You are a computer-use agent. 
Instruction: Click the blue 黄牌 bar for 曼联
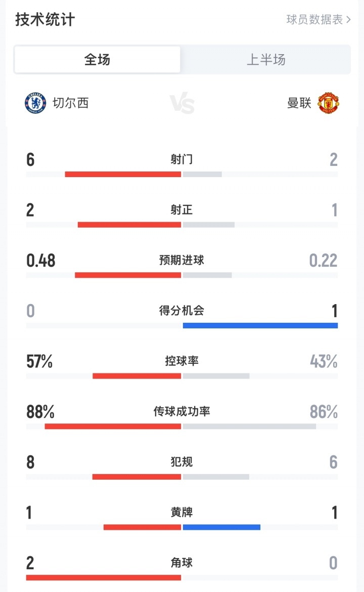(x=221, y=527)
